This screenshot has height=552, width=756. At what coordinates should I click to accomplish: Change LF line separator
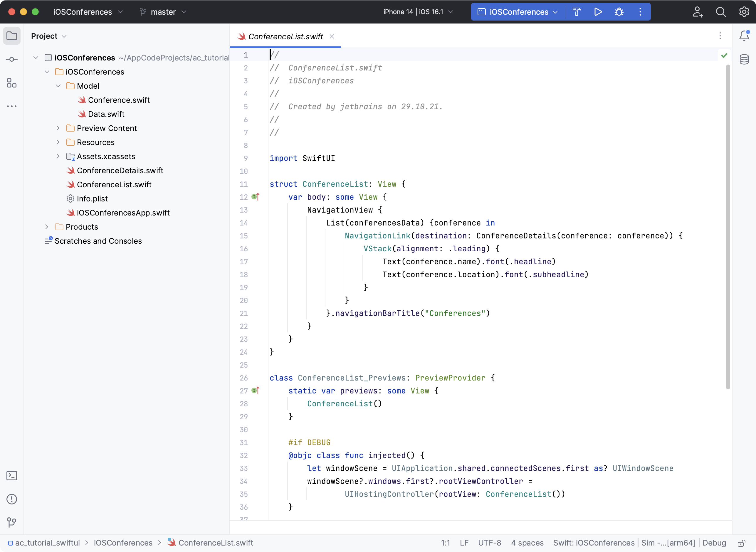pos(464,543)
